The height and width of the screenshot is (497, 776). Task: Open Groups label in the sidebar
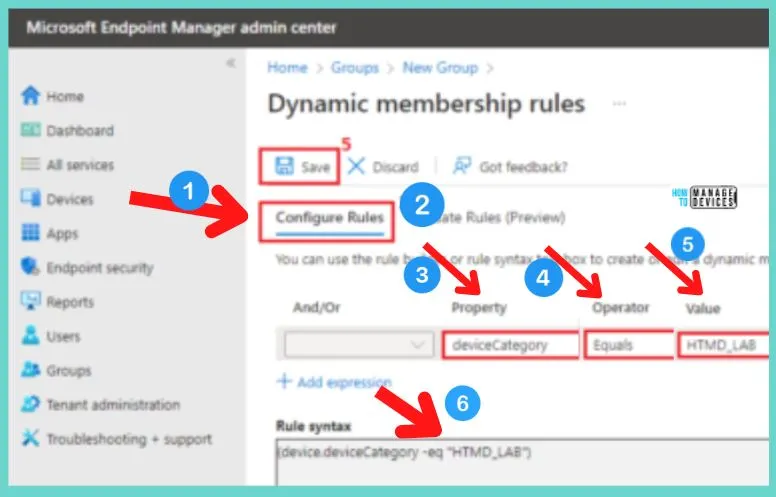[x=69, y=371]
